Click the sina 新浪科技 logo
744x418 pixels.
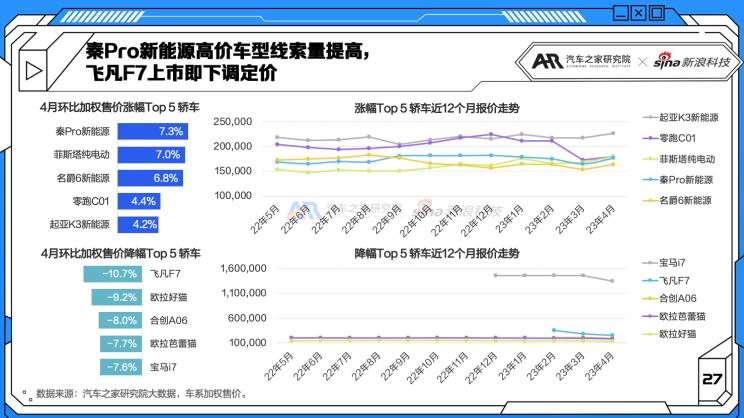click(x=691, y=61)
